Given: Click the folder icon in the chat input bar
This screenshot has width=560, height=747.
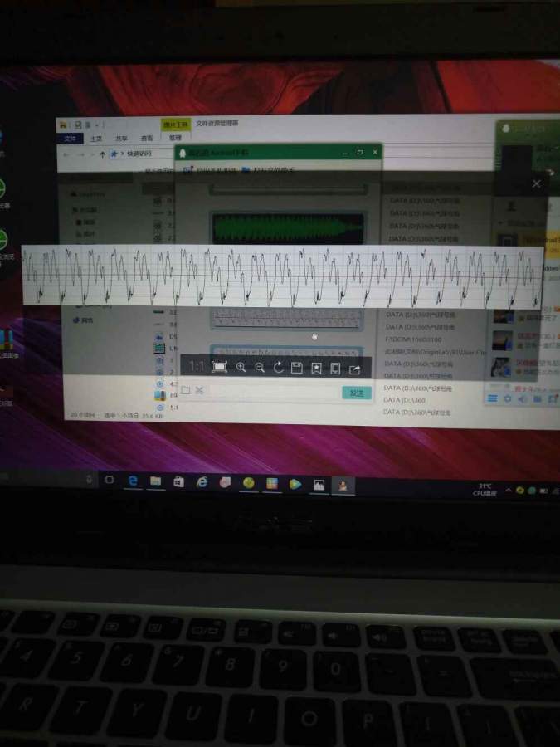Looking at the screenshot, I should click(186, 390).
